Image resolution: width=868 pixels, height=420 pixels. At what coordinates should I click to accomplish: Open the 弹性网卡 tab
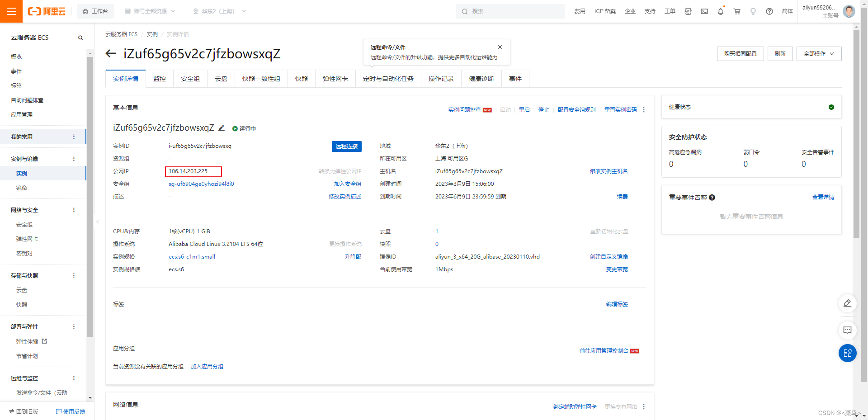(335, 79)
